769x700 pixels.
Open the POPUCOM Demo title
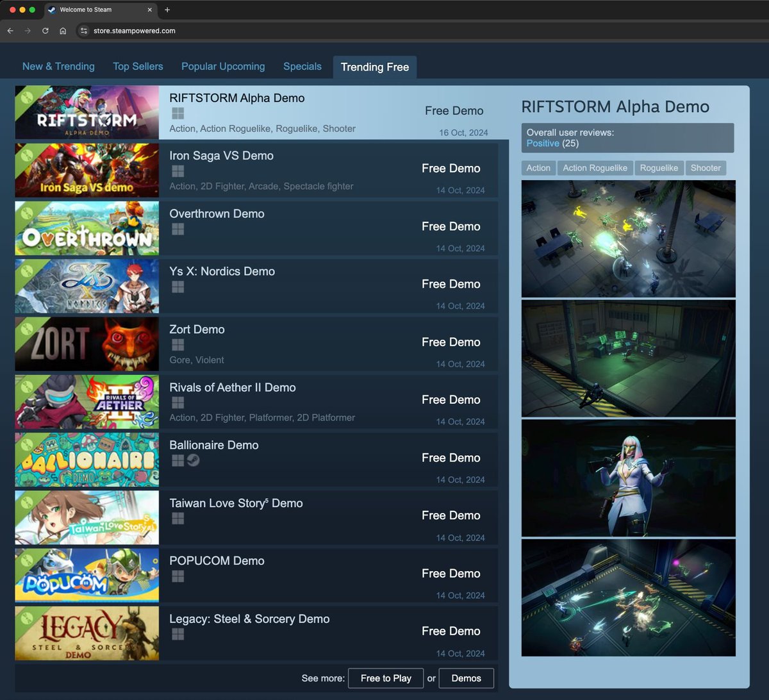point(217,561)
